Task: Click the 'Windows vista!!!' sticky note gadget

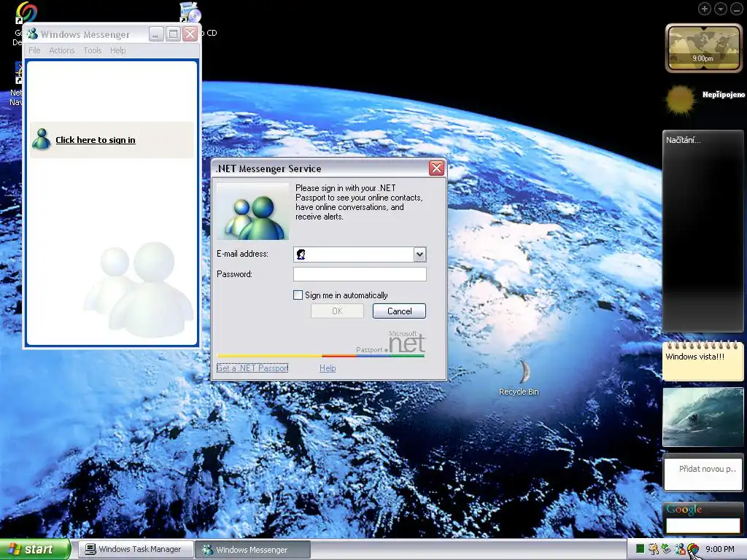Action: pyautogui.click(x=703, y=361)
